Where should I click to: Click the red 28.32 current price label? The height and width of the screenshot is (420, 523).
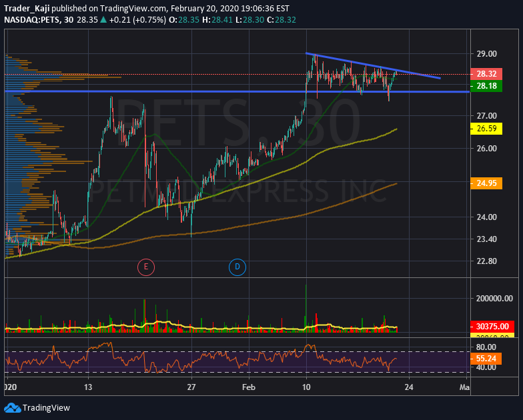(x=486, y=73)
